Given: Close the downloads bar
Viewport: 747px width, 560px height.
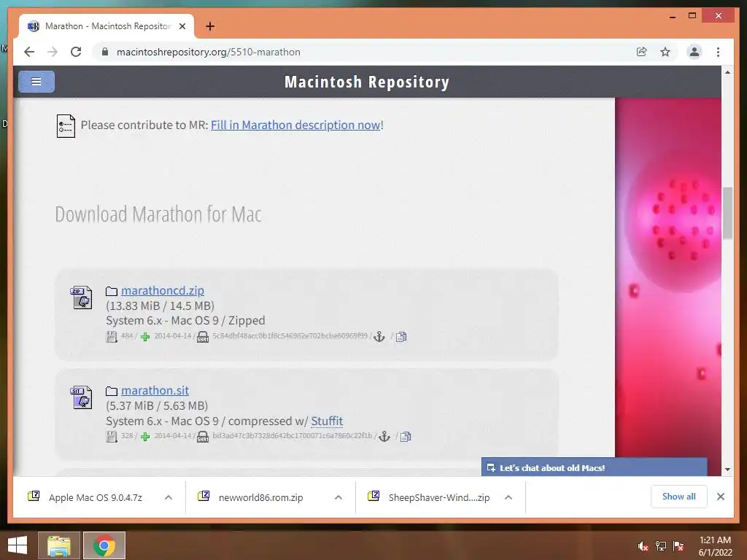Looking at the screenshot, I should tap(720, 497).
